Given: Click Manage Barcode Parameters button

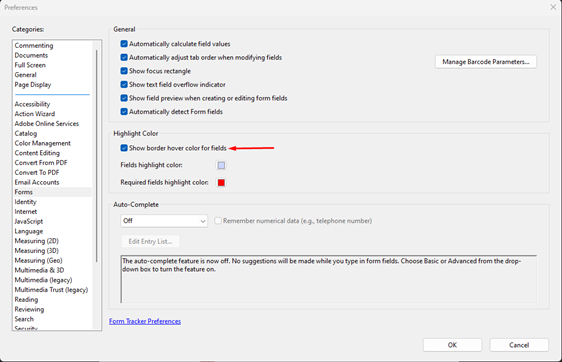Looking at the screenshot, I should pyautogui.click(x=486, y=62).
